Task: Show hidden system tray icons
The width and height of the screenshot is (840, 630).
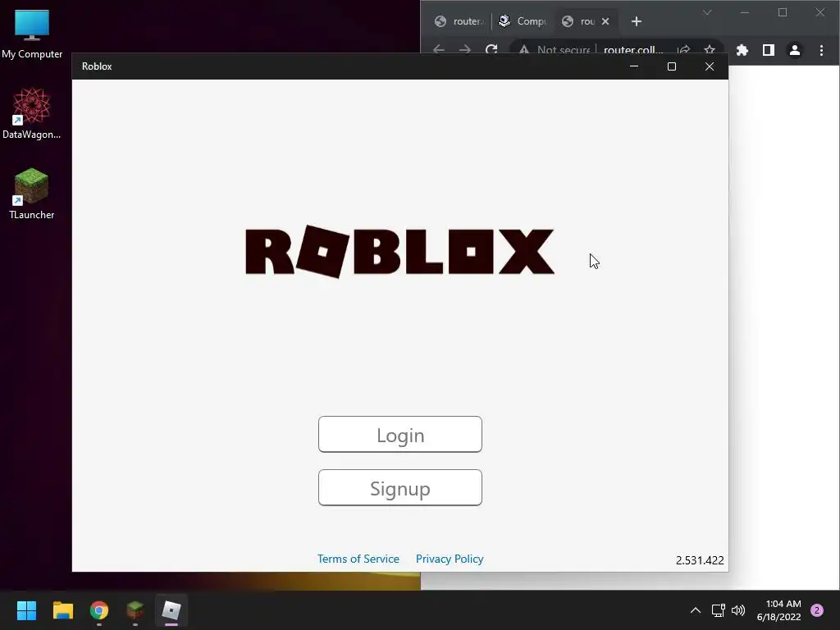Action: point(696,610)
